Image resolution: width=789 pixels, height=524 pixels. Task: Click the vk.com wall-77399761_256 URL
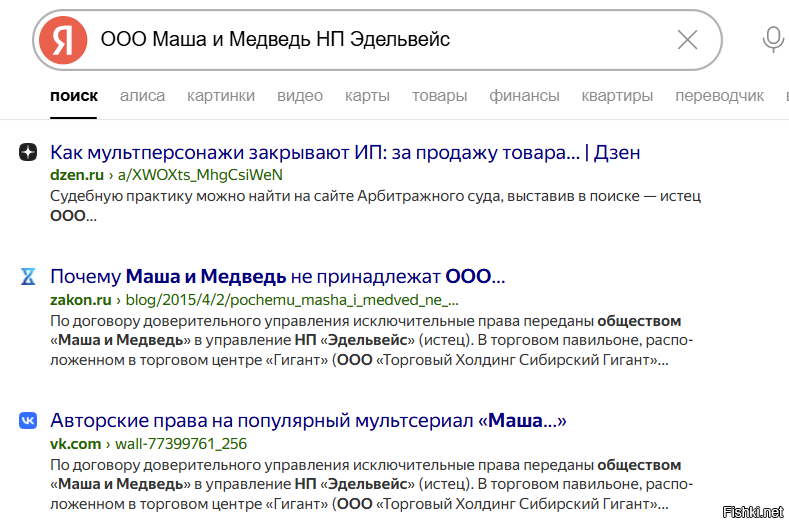[182, 443]
